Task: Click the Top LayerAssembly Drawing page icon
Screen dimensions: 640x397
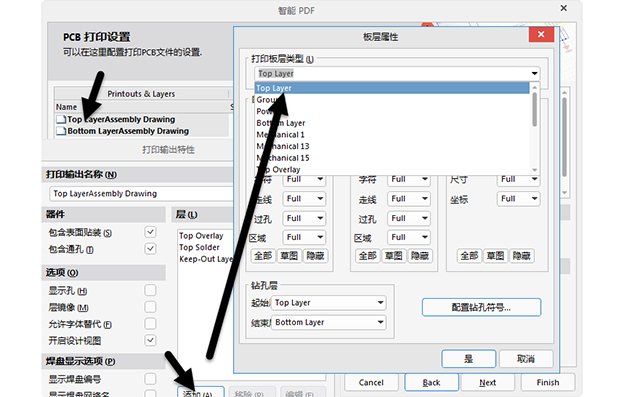Action: [x=61, y=120]
